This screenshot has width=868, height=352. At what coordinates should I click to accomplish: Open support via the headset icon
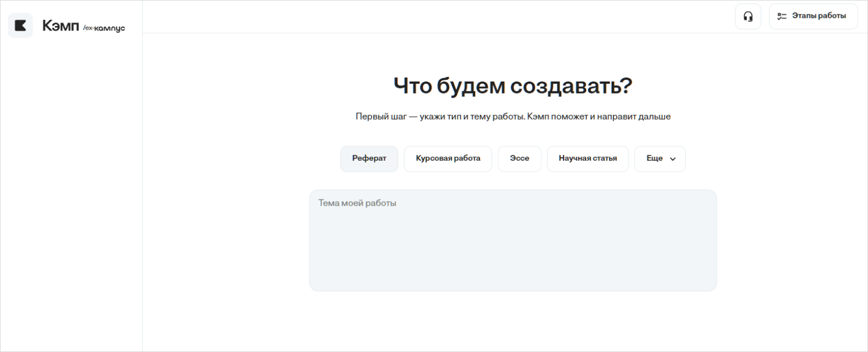coord(748,16)
